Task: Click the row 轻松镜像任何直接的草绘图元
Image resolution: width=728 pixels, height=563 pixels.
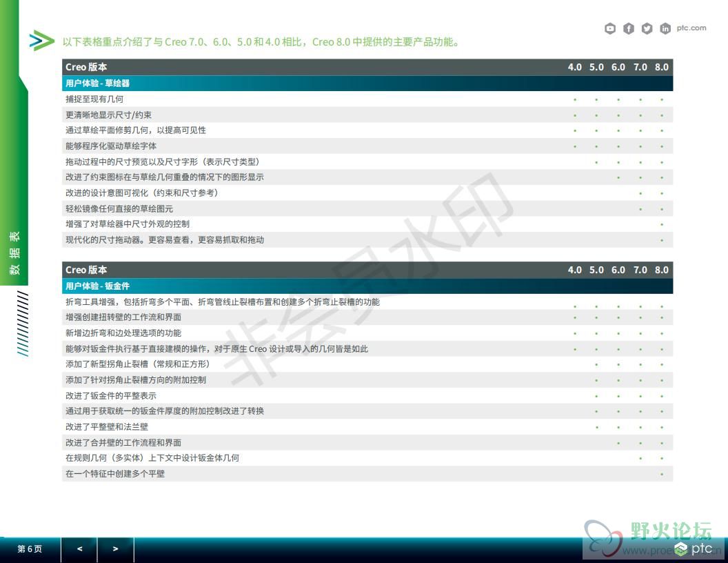Action: tap(367, 208)
